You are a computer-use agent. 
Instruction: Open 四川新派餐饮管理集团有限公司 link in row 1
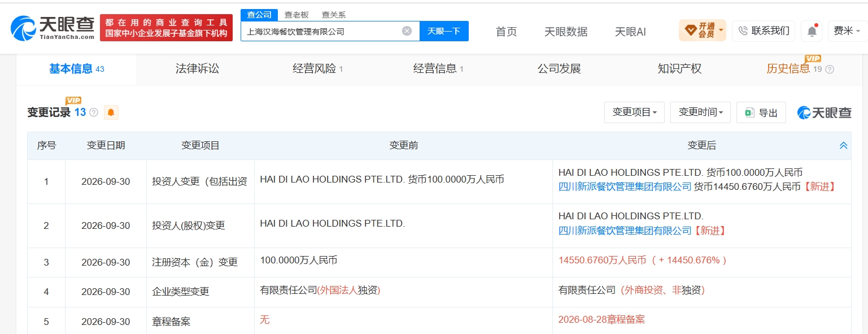point(625,186)
